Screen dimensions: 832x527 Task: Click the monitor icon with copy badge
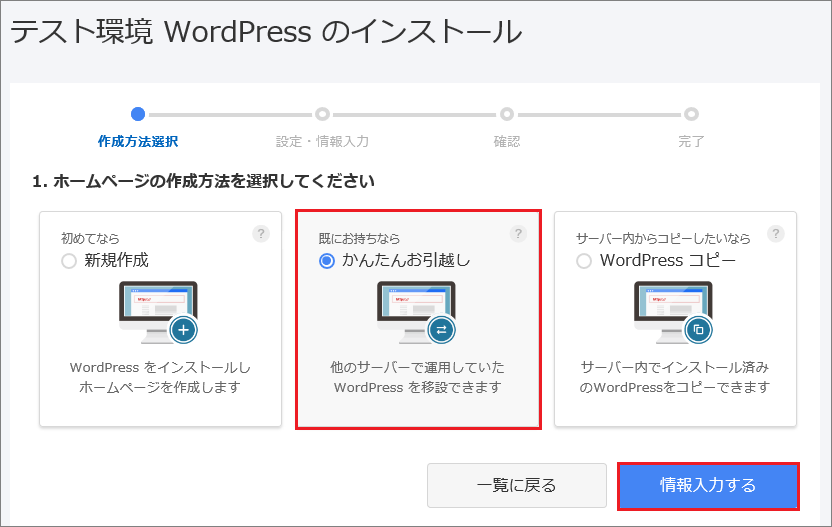[x=674, y=313]
